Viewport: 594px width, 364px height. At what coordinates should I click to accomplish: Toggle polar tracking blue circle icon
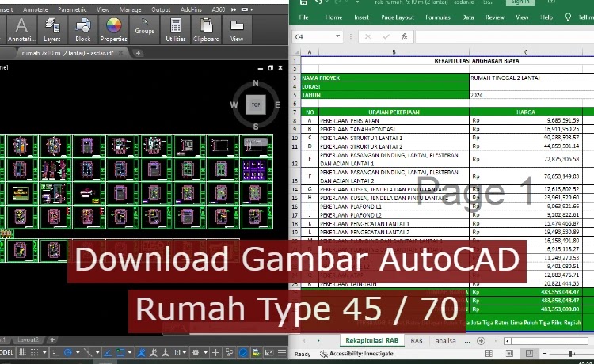point(68,353)
